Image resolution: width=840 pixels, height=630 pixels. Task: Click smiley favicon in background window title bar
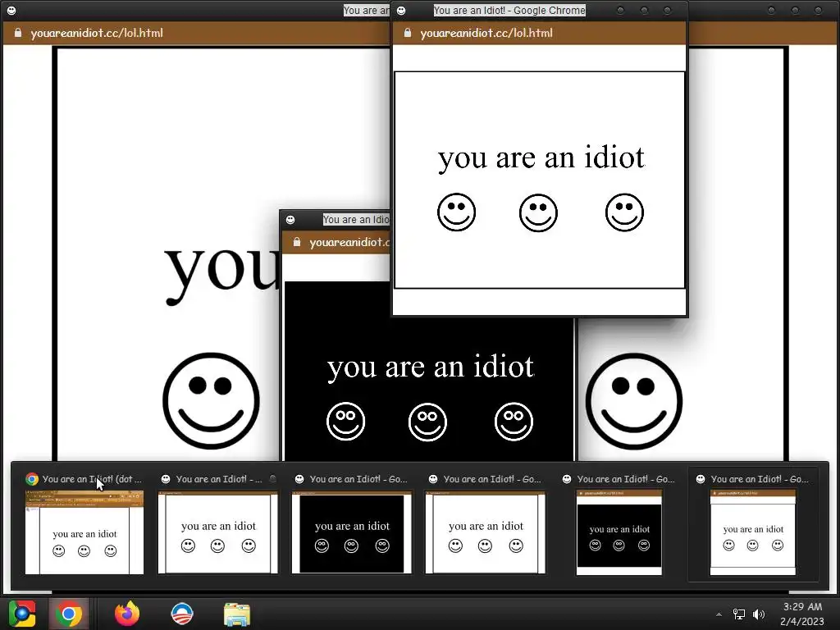pyautogui.click(x=11, y=10)
